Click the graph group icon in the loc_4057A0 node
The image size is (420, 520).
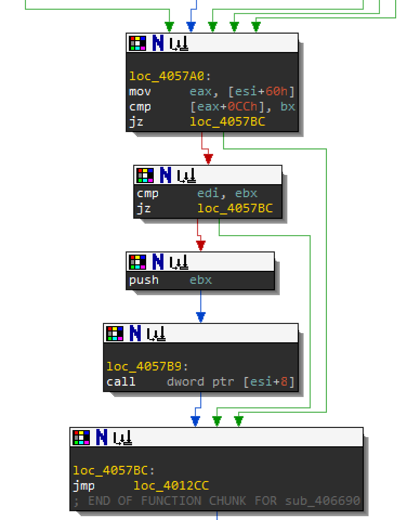coord(179,43)
